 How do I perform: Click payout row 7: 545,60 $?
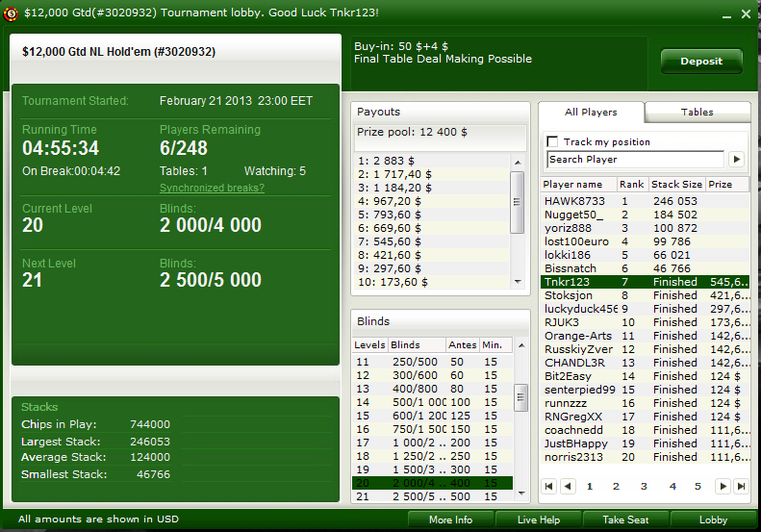click(432, 241)
